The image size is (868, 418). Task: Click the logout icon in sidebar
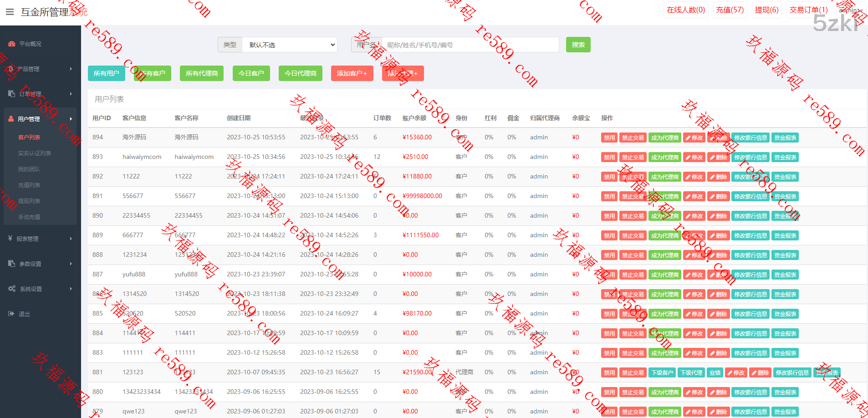tap(11, 314)
